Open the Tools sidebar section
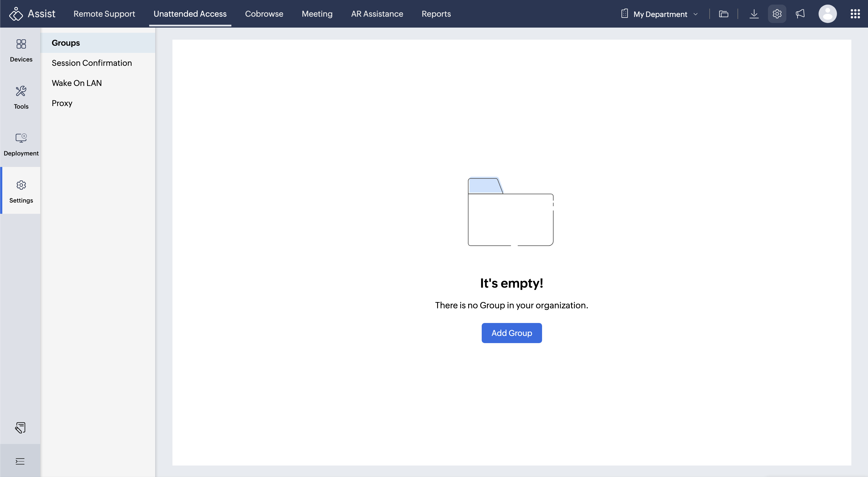The image size is (868, 477). pos(21,97)
